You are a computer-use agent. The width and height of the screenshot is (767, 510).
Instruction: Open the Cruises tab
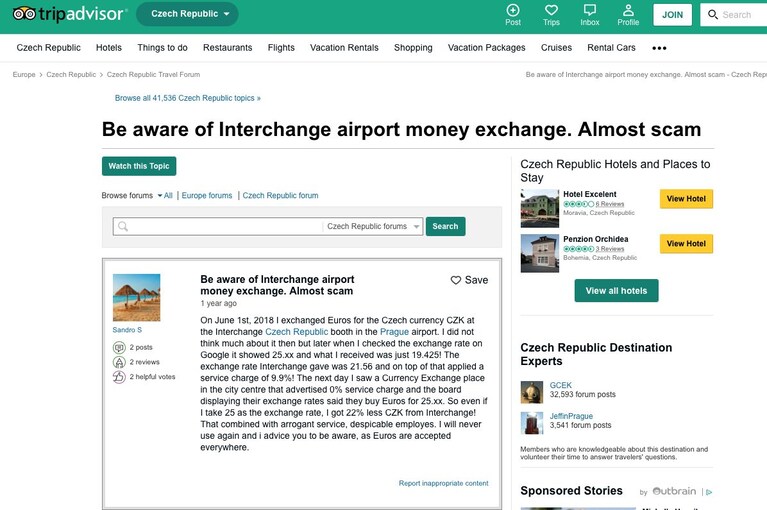(x=556, y=48)
